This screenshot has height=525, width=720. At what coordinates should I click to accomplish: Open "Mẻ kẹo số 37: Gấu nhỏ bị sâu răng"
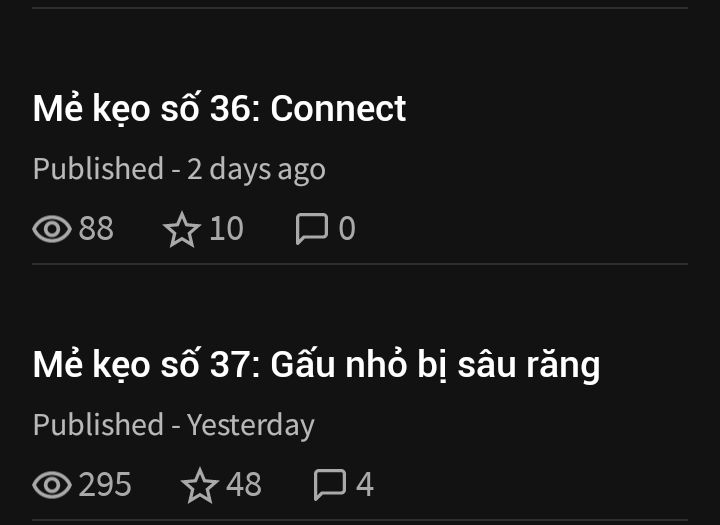click(316, 365)
